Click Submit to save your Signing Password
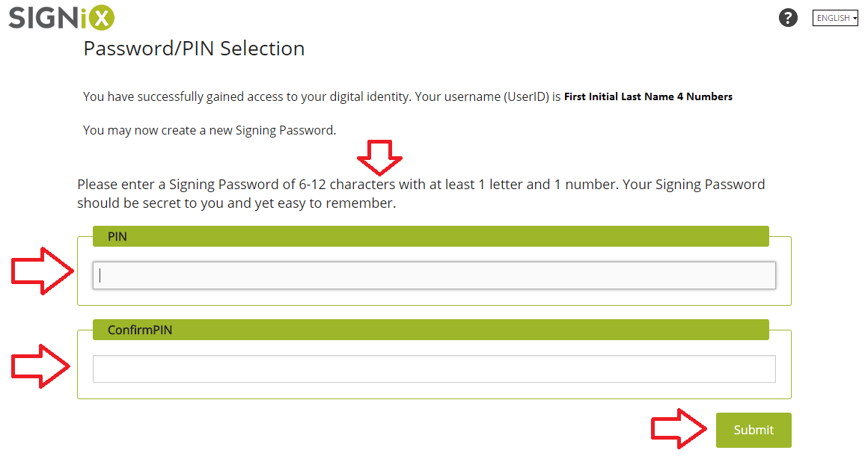The image size is (868, 462). tap(753, 430)
